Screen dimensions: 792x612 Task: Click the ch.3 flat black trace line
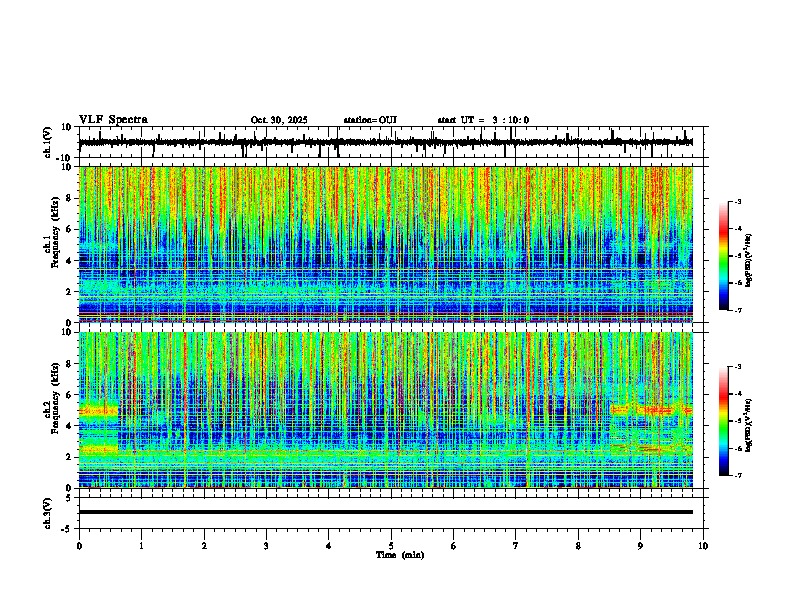pyautogui.click(x=386, y=512)
